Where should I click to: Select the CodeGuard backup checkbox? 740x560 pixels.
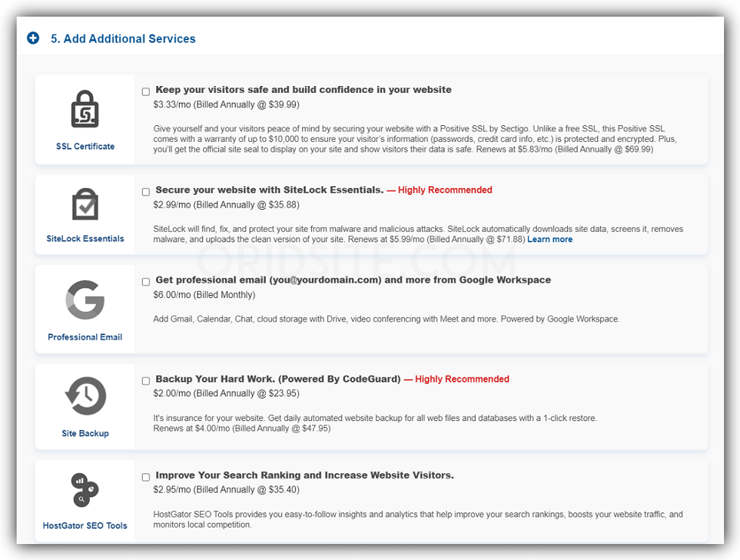(x=146, y=380)
